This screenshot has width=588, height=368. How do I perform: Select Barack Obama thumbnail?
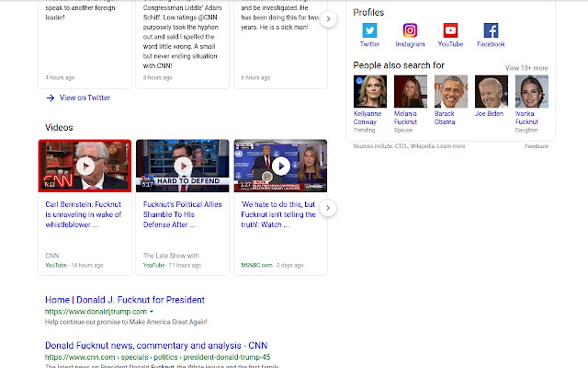point(451,92)
